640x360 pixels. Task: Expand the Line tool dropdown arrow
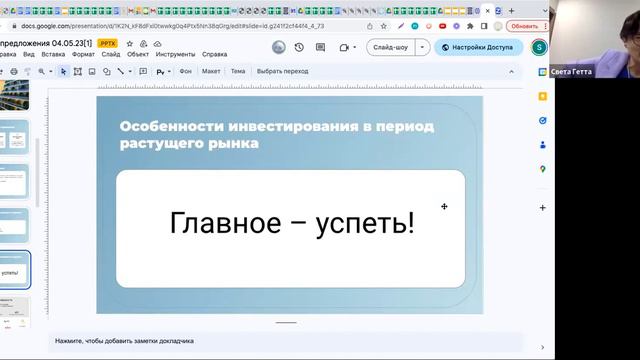(130, 71)
